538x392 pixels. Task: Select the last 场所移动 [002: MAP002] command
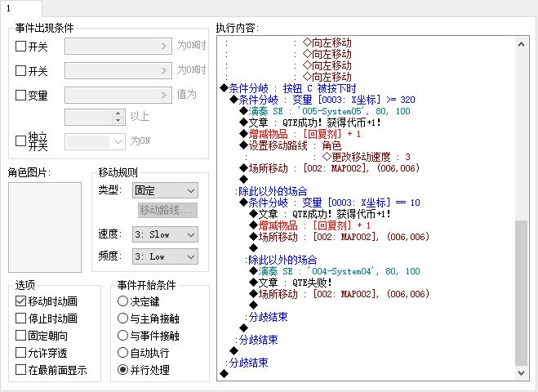pyautogui.click(x=340, y=294)
